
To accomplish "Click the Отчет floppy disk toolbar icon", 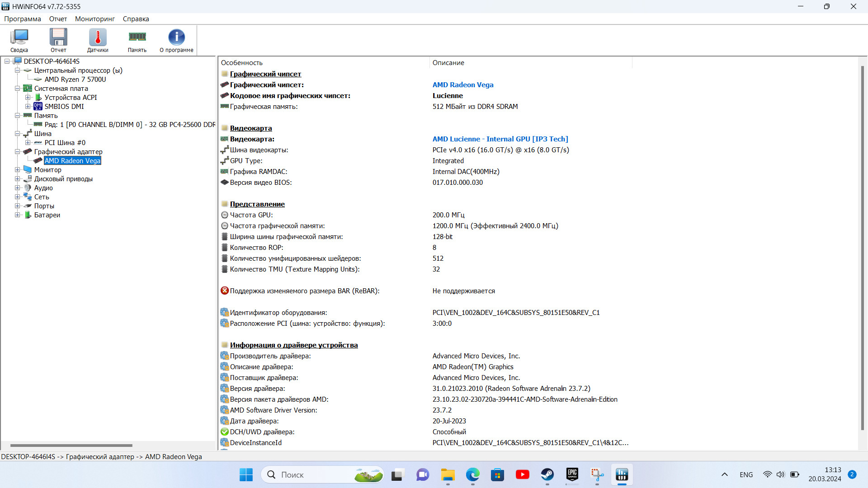I will [x=58, y=40].
